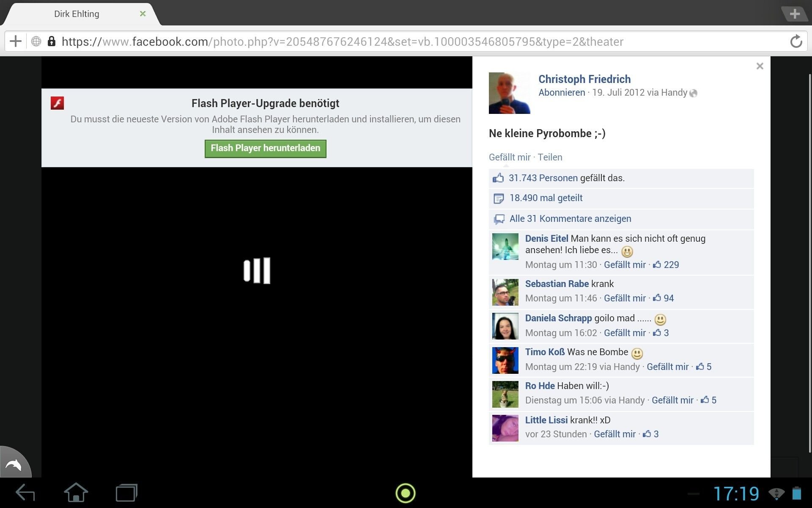The width and height of the screenshot is (812, 508).
Task: Like Ro Hde's comment
Action: [x=672, y=400]
